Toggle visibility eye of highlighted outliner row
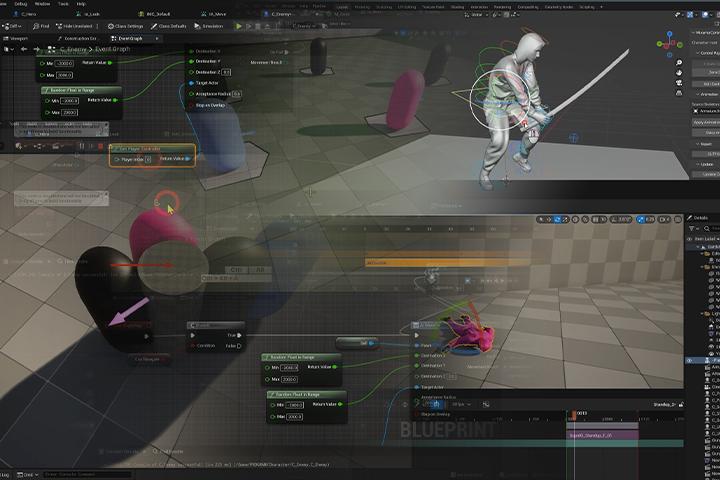This screenshot has width=720, height=480. pyautogui.click(x=689, y=360)
